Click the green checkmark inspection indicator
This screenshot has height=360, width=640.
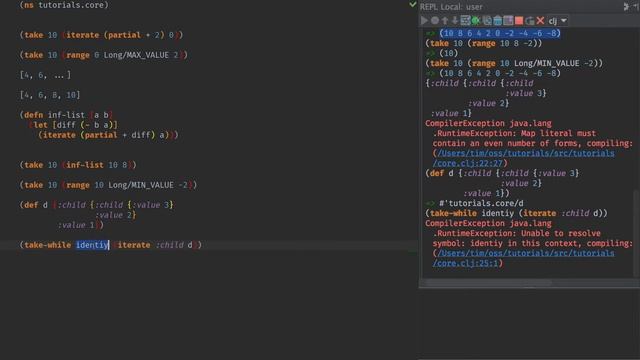(x=413, y=4)
